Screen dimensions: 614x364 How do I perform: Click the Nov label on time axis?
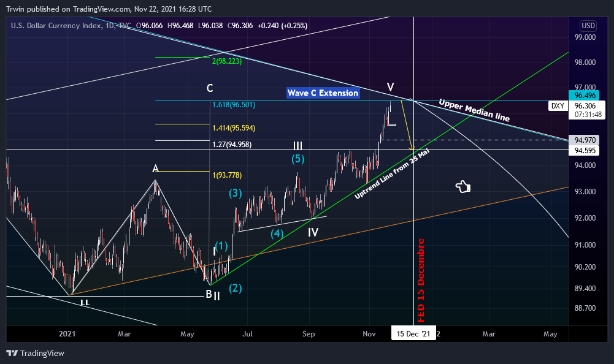(369, 334)
